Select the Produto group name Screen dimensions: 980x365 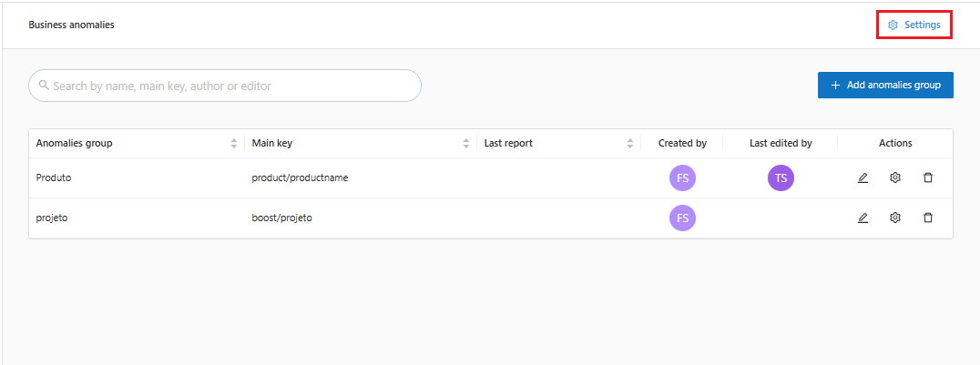(54, 178)
